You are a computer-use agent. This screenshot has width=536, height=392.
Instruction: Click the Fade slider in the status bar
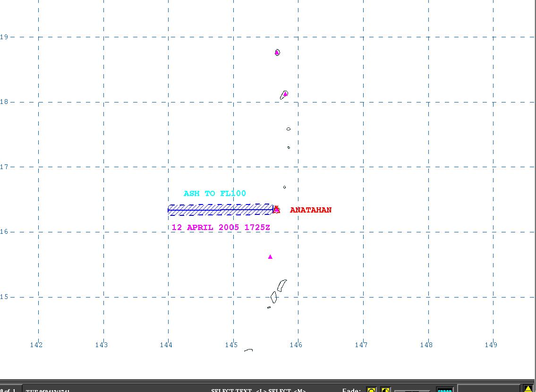click(x=412, y=390)
